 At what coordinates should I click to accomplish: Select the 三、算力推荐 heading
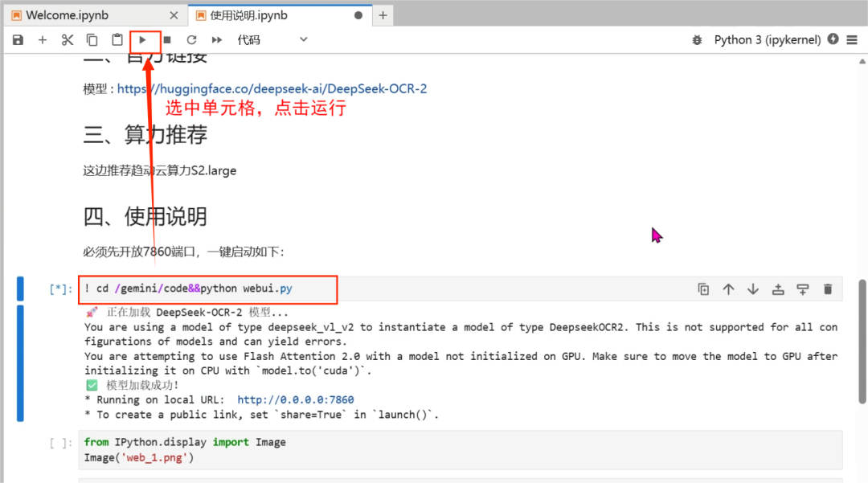pos(145,134)
